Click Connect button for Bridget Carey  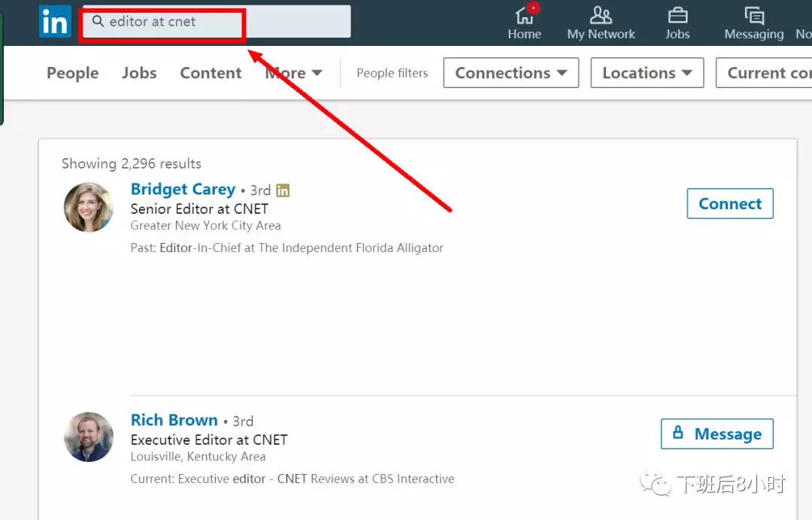(x=730, y=203)
